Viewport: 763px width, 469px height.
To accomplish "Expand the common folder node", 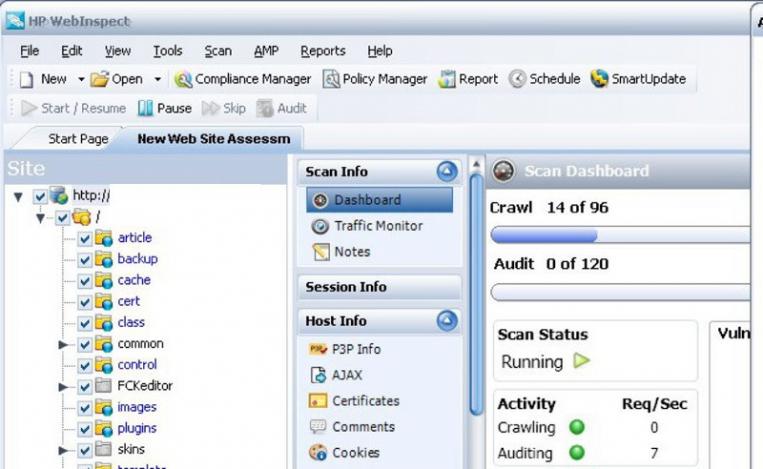I will click(x=64, y=344).
